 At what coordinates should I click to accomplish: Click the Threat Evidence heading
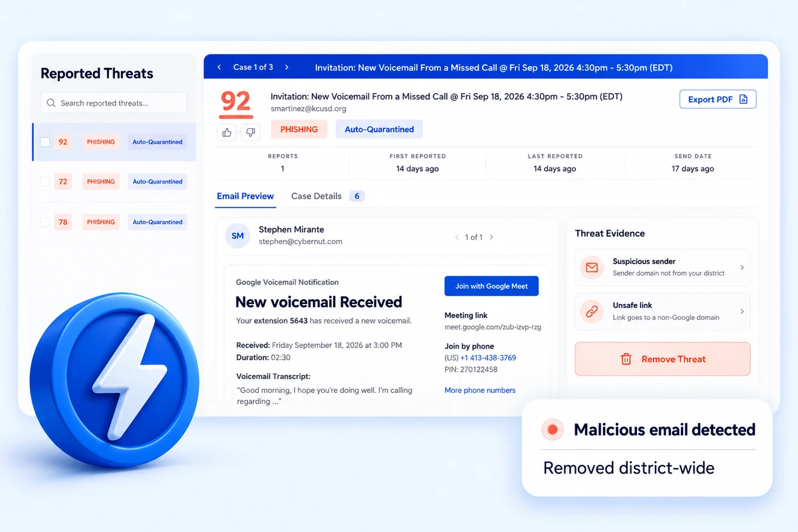tap(610, 233)
